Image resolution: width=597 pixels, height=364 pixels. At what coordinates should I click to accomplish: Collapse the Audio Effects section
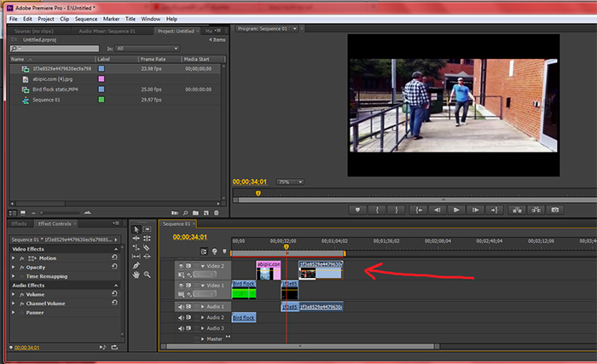[x=116, y=286]
